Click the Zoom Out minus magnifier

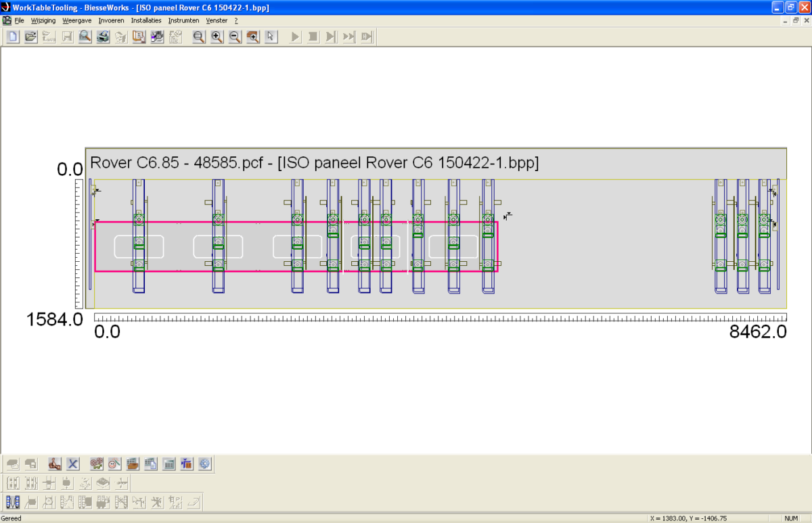(x=235, y=37)
